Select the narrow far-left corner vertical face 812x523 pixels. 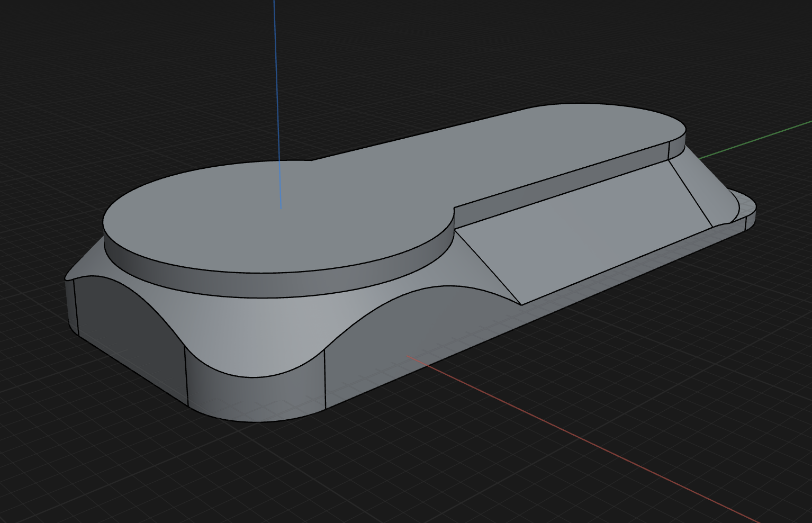(x=71, y=307)
